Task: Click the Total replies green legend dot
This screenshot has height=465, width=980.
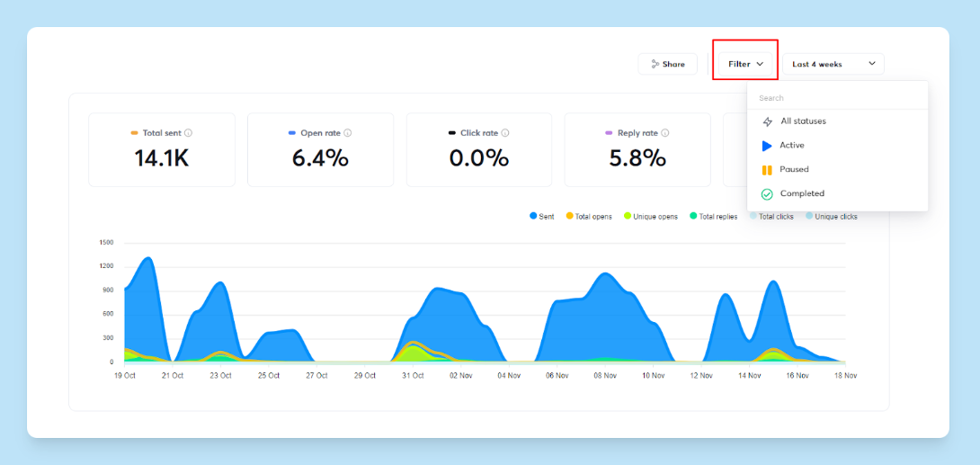Action: pos(693,217)
